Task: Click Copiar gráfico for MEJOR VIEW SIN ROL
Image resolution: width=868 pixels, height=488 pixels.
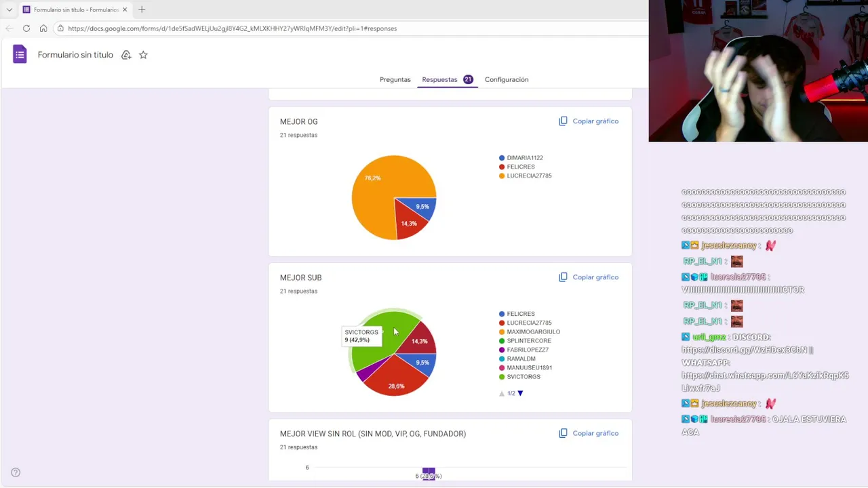Action: click(595, 433)
